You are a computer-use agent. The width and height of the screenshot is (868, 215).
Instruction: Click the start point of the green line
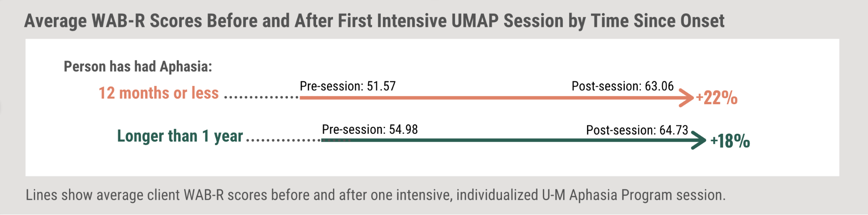pyautogui.click(x=323, y=140)
